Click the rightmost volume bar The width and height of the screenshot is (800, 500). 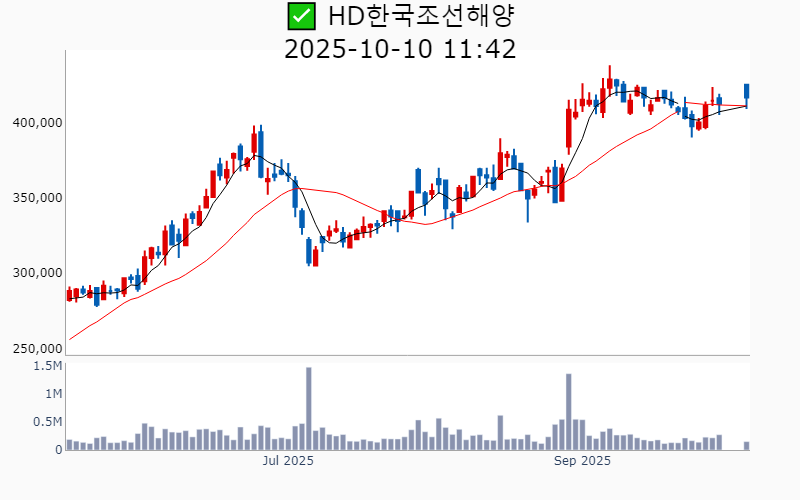point(746,446)
